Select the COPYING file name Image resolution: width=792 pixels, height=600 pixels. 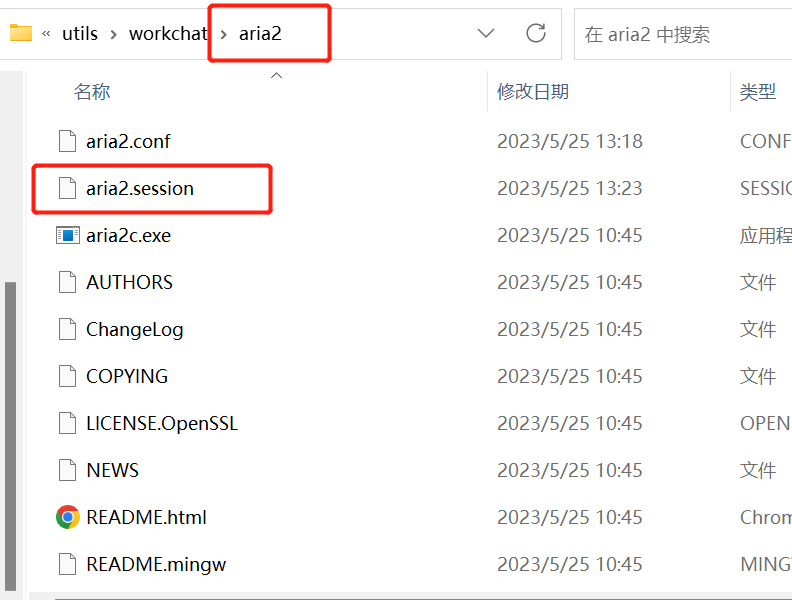127,376
